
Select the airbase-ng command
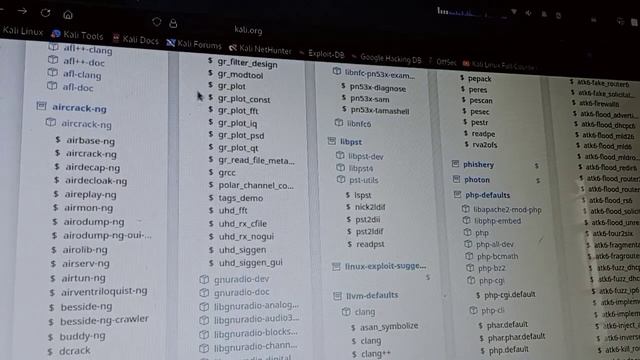pos(90,140)
